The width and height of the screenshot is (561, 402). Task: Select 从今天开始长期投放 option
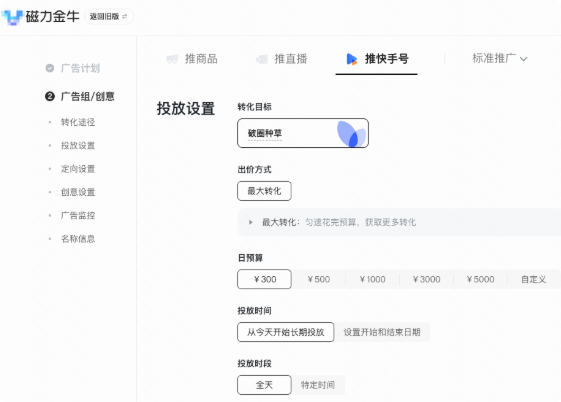(x=286, y=332)
